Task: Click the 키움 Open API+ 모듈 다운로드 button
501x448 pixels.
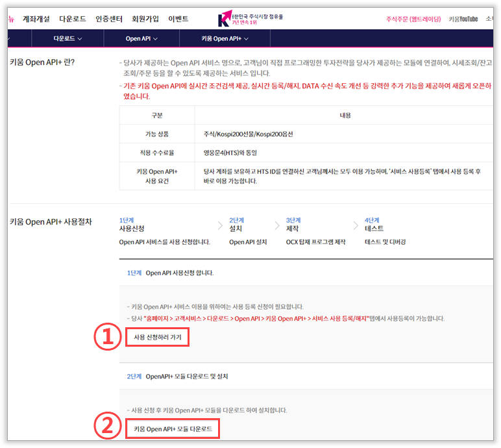Action: 173,429
